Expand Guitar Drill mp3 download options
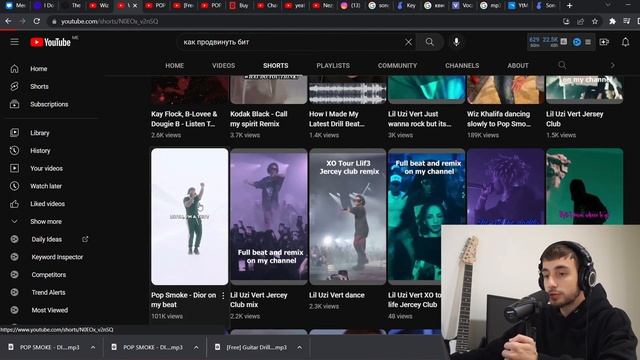Viewport: 640px width, 360px height. click(x=300, y=347)
